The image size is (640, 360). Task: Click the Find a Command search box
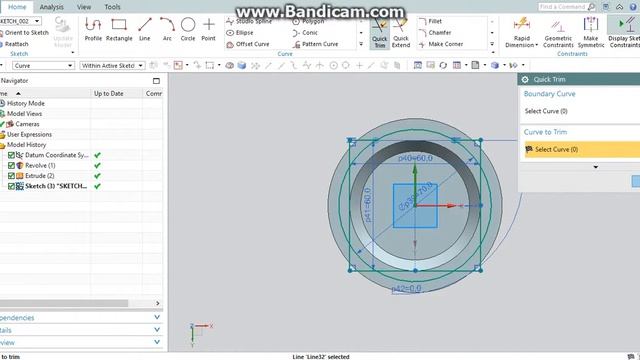tap(562, 7)
